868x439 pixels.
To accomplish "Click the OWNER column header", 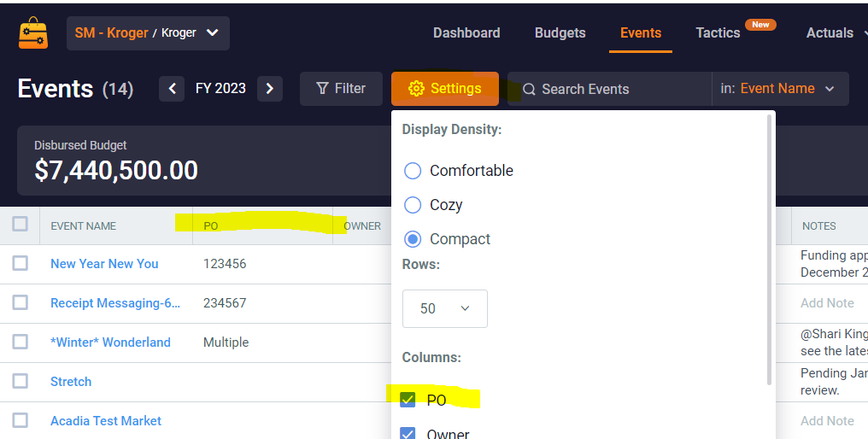I will coord(362,225).
